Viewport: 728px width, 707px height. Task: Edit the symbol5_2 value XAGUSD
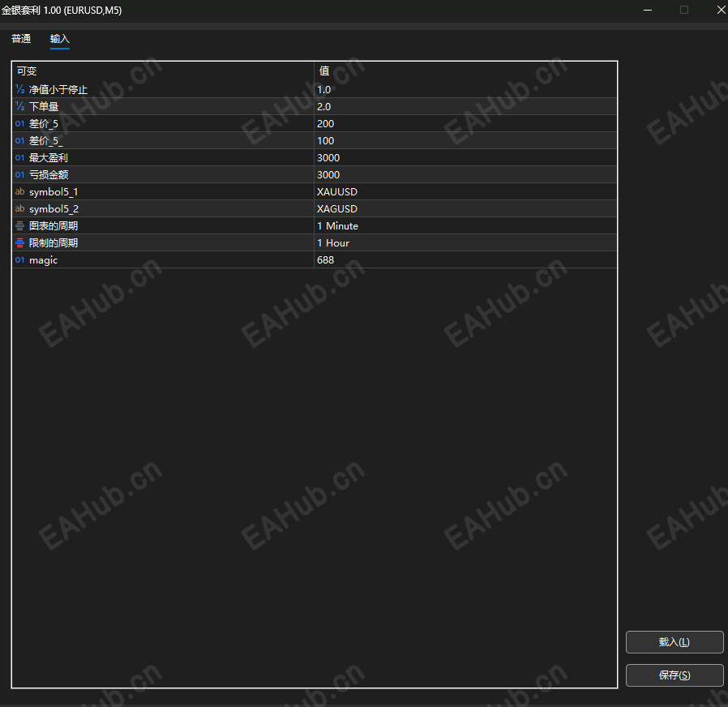465,209
